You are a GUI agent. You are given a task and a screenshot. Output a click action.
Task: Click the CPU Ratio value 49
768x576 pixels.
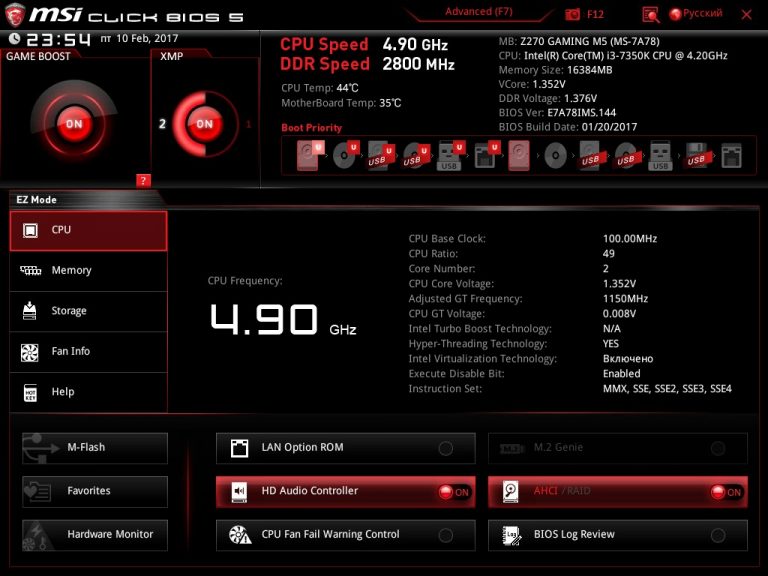tap(609, 254)
